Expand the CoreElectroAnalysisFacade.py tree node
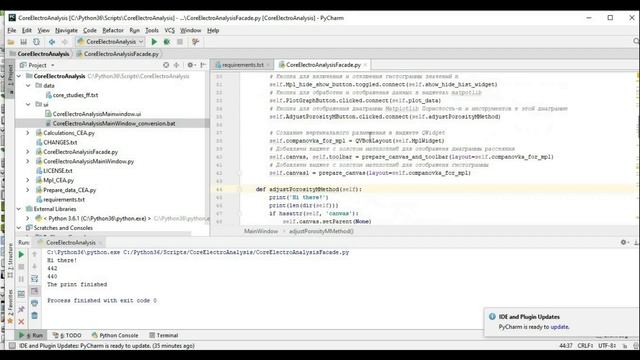 (x=28, y=152)
